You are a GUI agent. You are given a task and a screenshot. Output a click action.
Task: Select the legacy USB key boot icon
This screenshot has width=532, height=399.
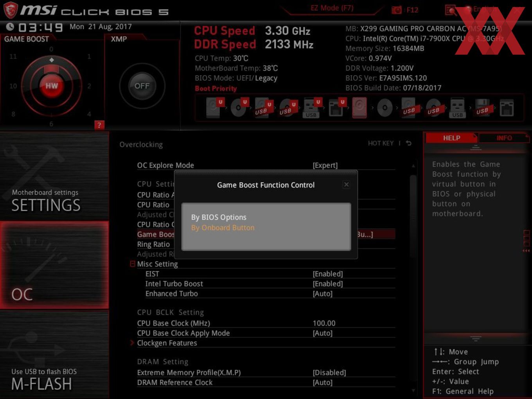[x=457, y=108]
